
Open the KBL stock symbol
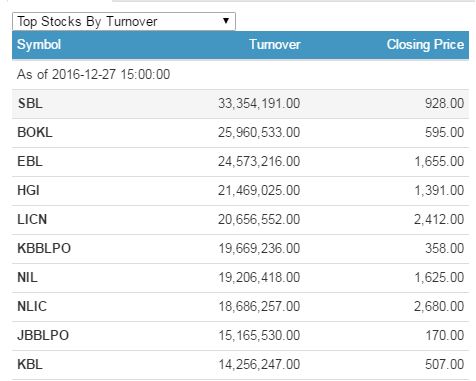(30, 364)
